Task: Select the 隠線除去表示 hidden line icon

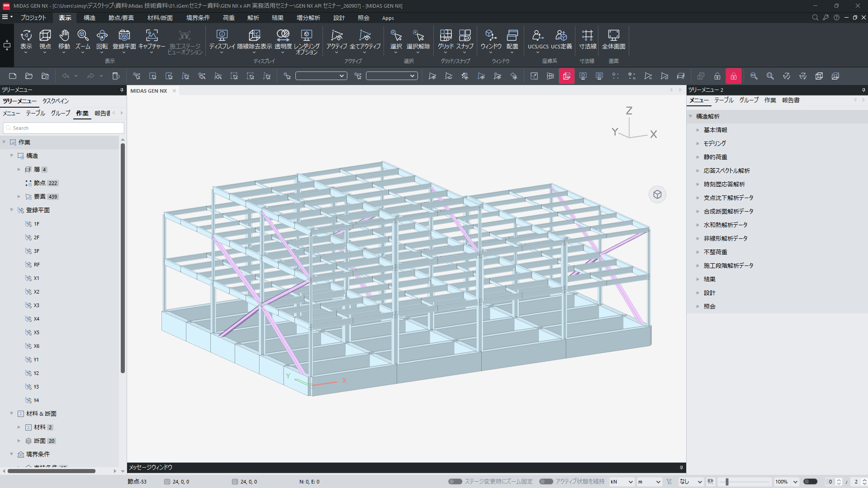Action: click(x=255, y=39)
